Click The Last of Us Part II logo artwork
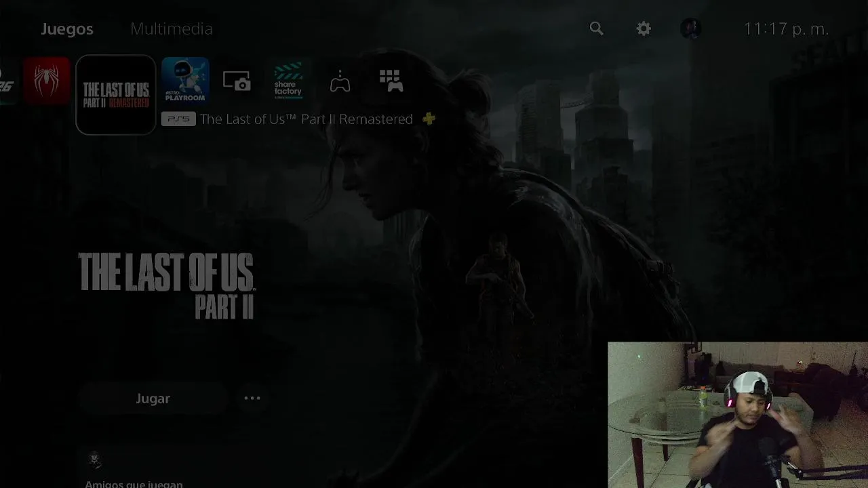The height and width of the screenshot is (488, 868). tap(166, 285)
